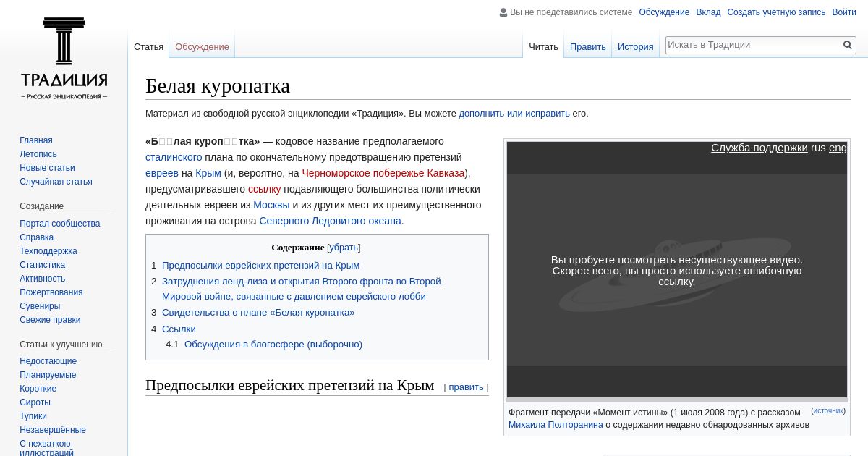
Task: Switch to the Править tab
Action: (x=587, y=46)
